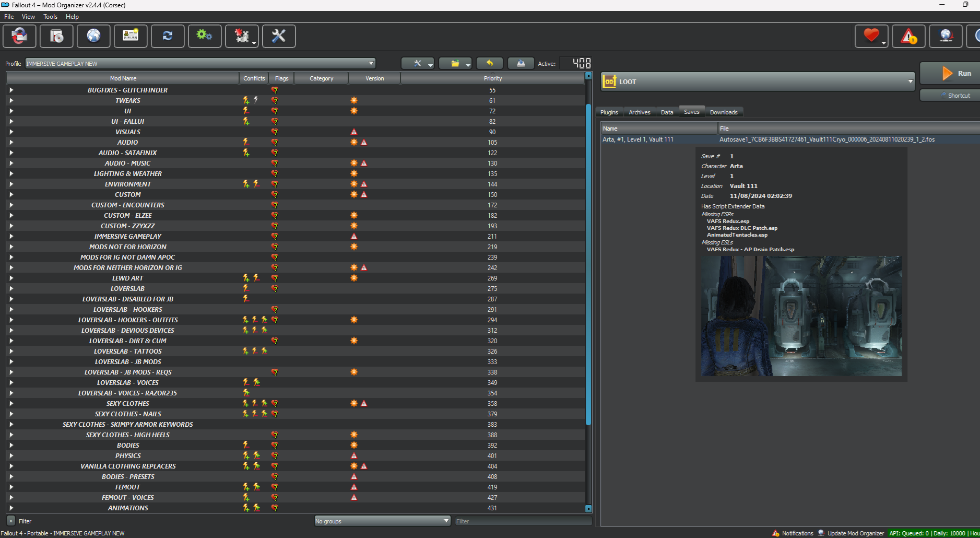Image resolution: width=980 pixels, height=538 pixels.
Task: Click the update globe toolbar icon
Action: pyautogui.click(x=946, y=36)
